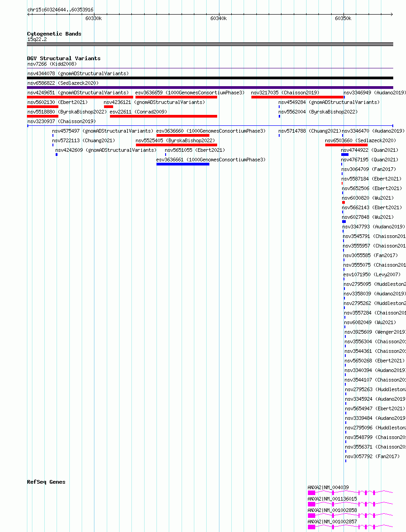This screenshot has height=532, width=406.
Task: Select nsv3230937 (Chaisson2019) label
Action: point(62,121)
